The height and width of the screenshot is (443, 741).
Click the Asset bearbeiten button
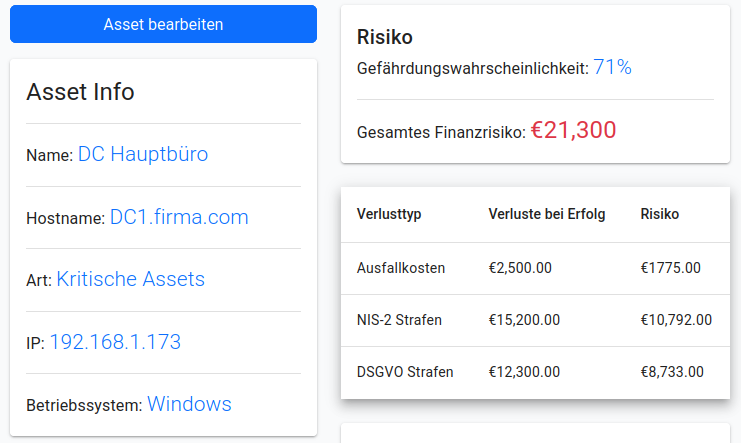(163, 24)
